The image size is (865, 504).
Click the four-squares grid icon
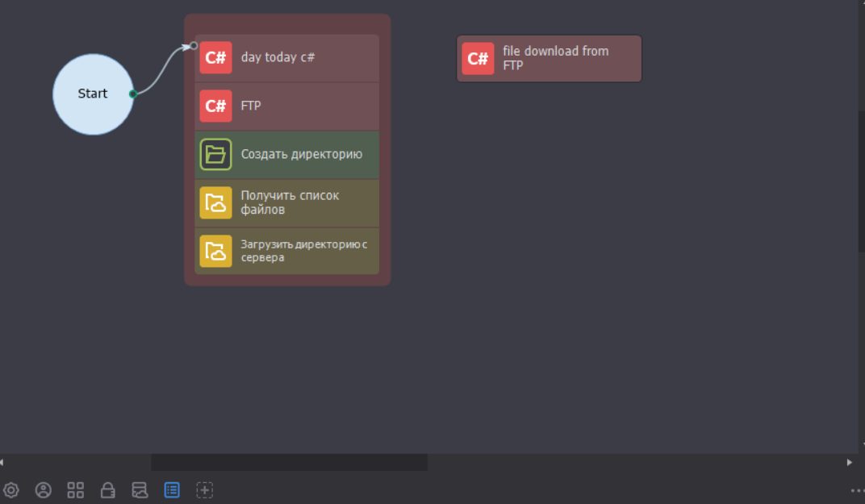(x=76, y=489)
